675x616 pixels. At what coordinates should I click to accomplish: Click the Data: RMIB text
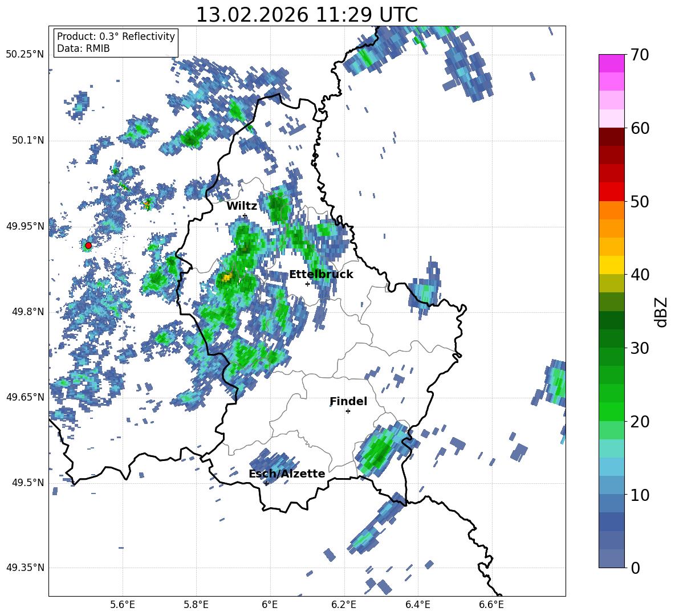pyautogui.click(x=83, y=48)
